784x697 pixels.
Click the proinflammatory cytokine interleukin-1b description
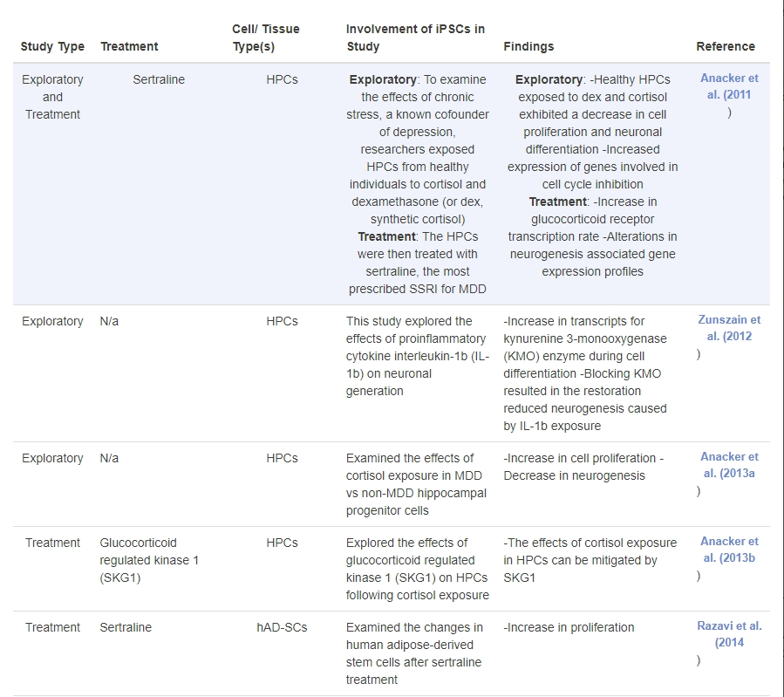(x=418, y=356)
